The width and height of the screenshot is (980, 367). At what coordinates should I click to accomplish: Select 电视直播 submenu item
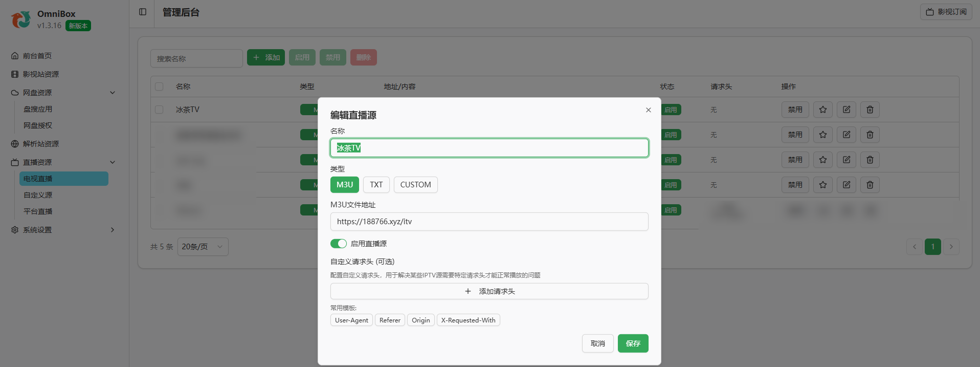64,179
